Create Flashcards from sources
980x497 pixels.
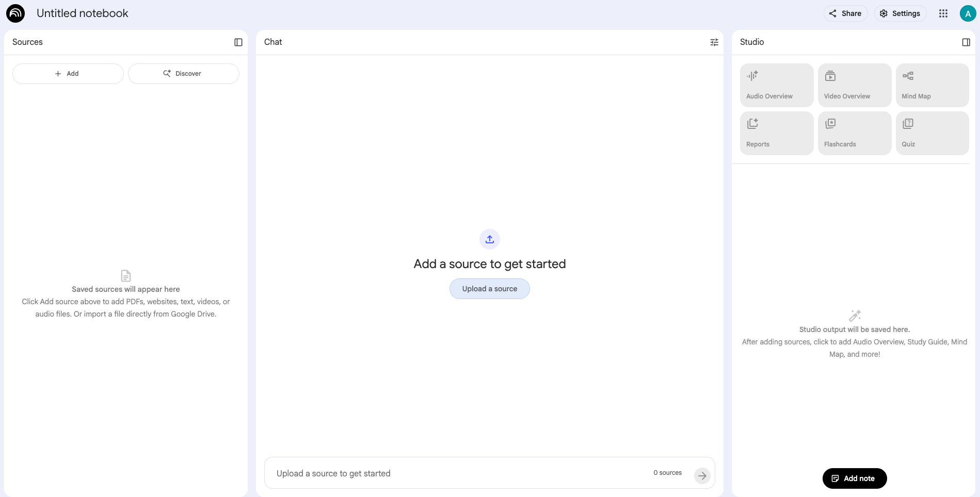pos(854,133)
